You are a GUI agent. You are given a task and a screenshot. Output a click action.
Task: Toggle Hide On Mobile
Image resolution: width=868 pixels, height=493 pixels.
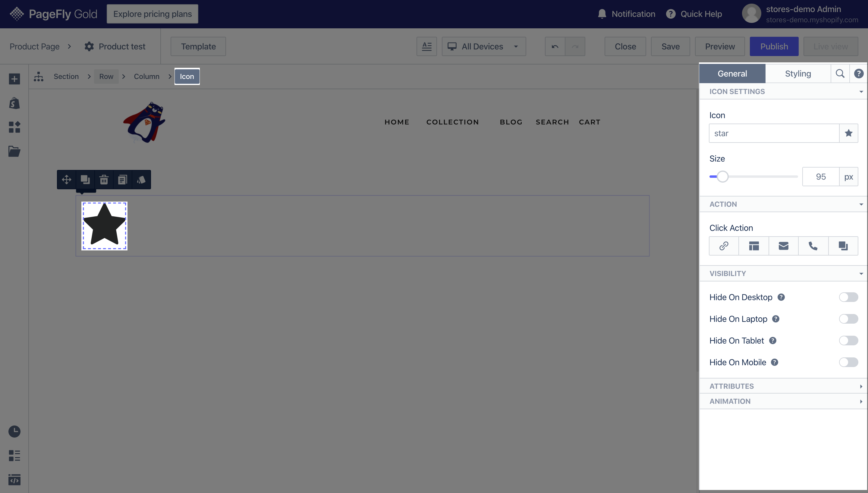[x=848, y=362]
